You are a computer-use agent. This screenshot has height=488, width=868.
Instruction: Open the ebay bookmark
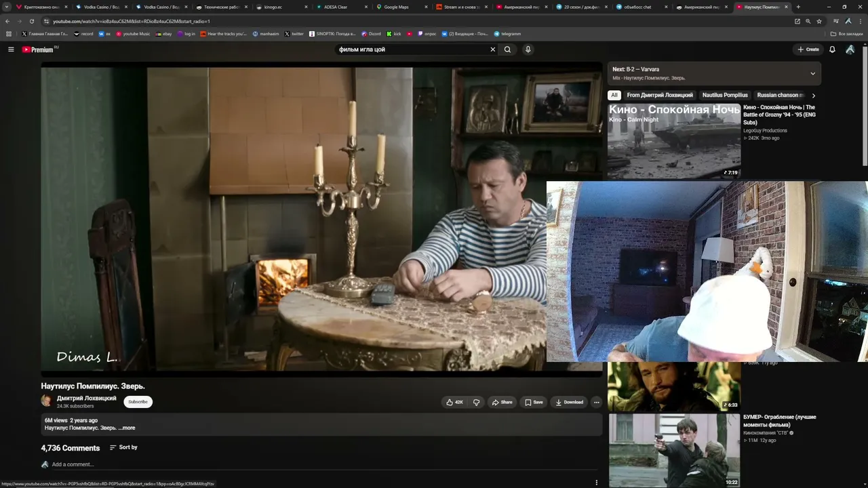163,34
